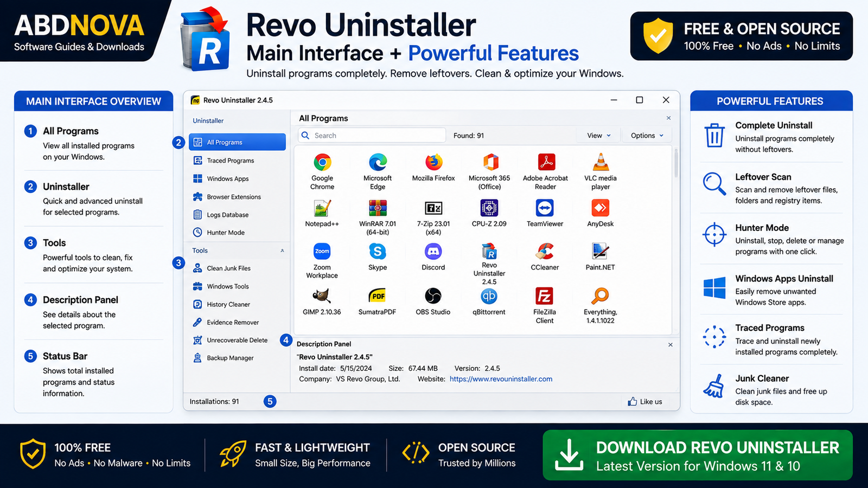Select VLC media player icon
The height and width of the screenshot is (488, 868).
point(601,162)
